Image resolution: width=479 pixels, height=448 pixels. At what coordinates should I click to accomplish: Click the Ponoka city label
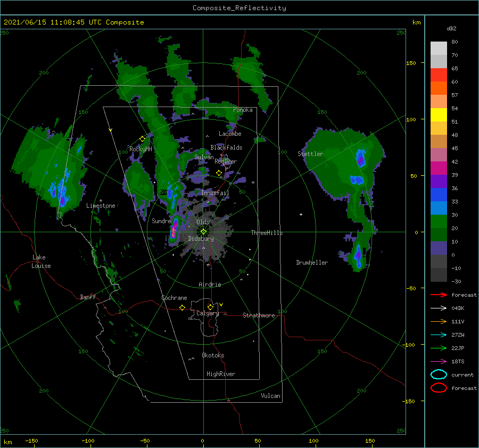(243, 110)
